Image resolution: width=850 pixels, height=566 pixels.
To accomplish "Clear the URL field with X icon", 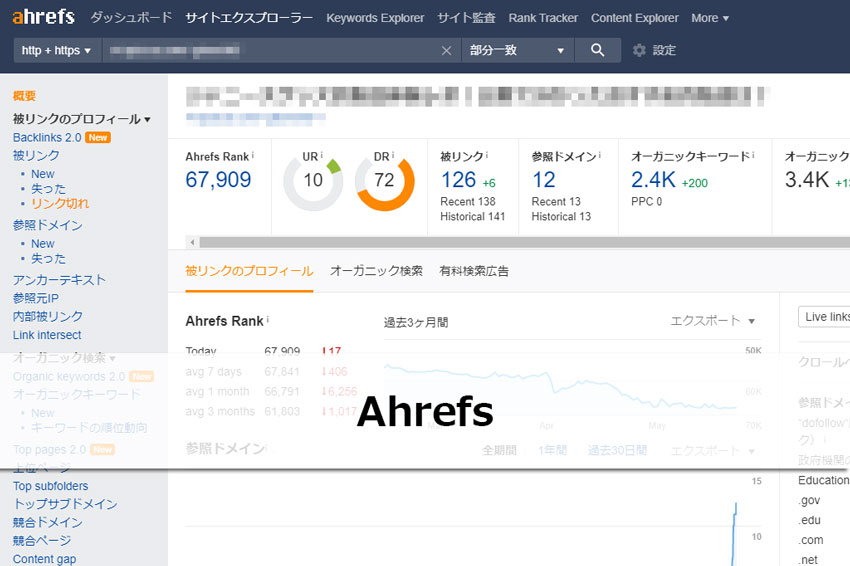I will pos(446,50).
